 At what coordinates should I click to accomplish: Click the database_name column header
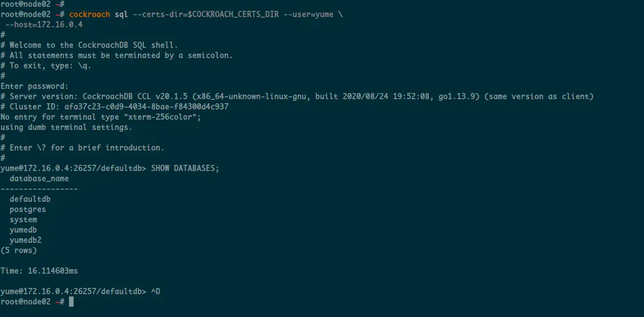[x=39, y=178]
